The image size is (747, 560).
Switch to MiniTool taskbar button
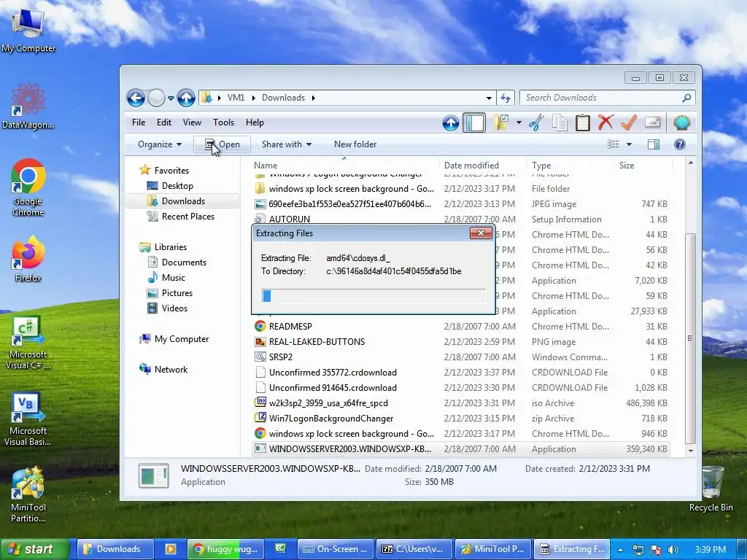pos(492,549)
